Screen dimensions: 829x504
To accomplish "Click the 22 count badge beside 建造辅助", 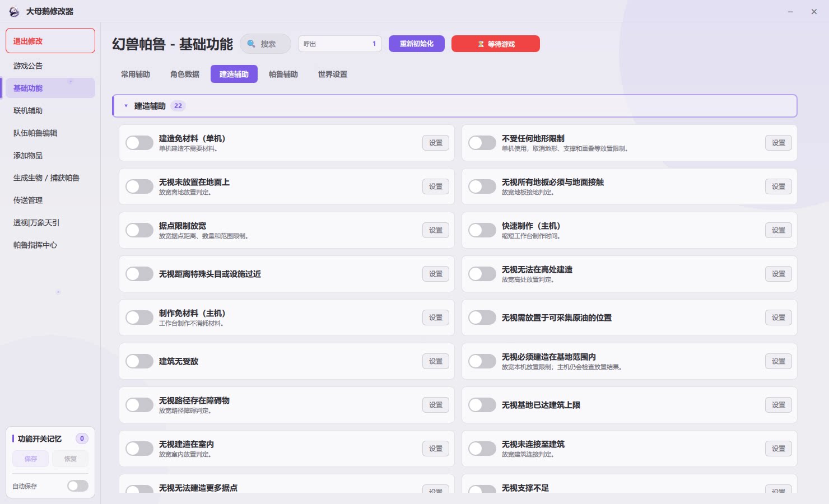I will click(x=178, y=106).
